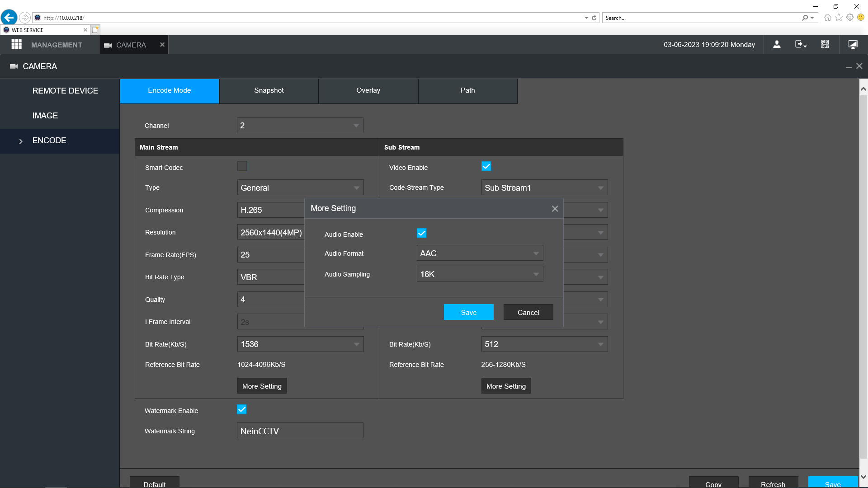Click the MANAGEMENT label
The width and height of the screenshot is (868, 488).
point(57,45)
